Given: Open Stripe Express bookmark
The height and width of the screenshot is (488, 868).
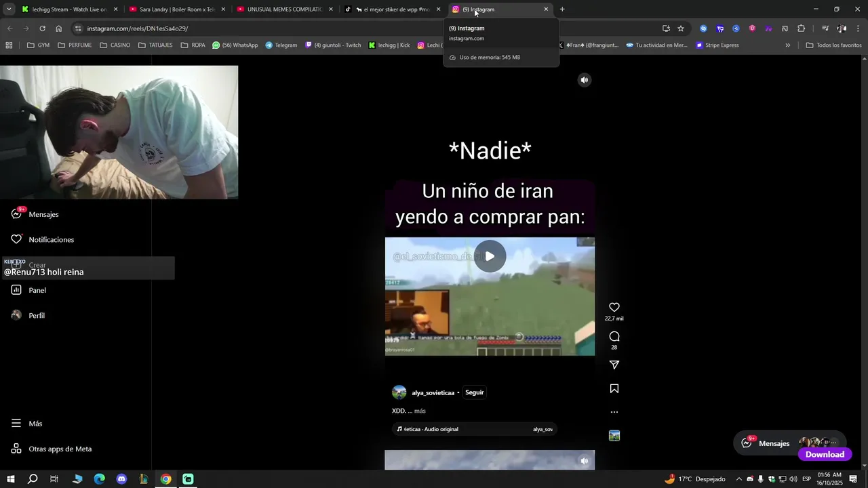Looking at the screenshot, I should pyautogui.click(x=717, y=45).
